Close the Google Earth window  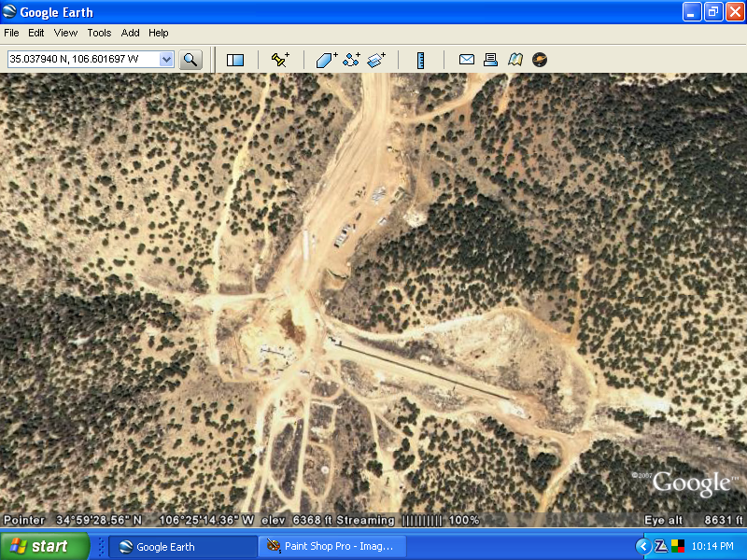(735, 12)
